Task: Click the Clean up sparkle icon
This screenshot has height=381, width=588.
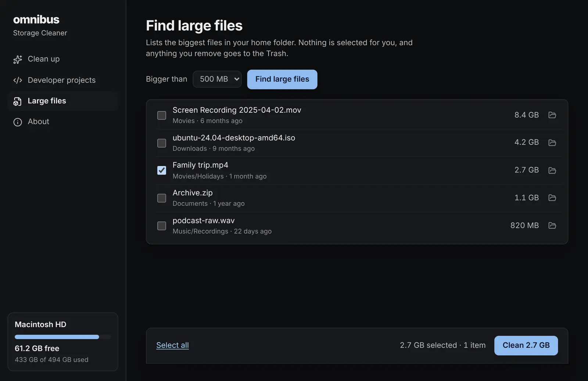Action: 18,60
